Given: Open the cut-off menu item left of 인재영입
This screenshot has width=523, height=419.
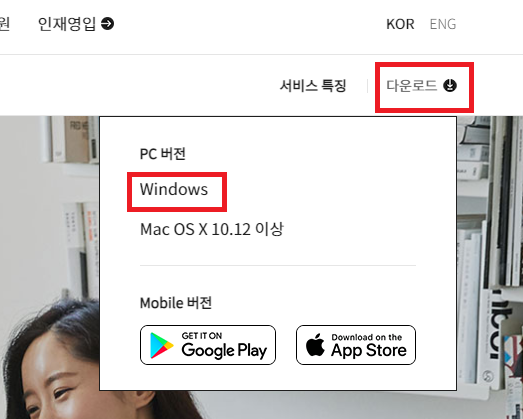Looking at the screenshot, I should (x=4, y=24).
